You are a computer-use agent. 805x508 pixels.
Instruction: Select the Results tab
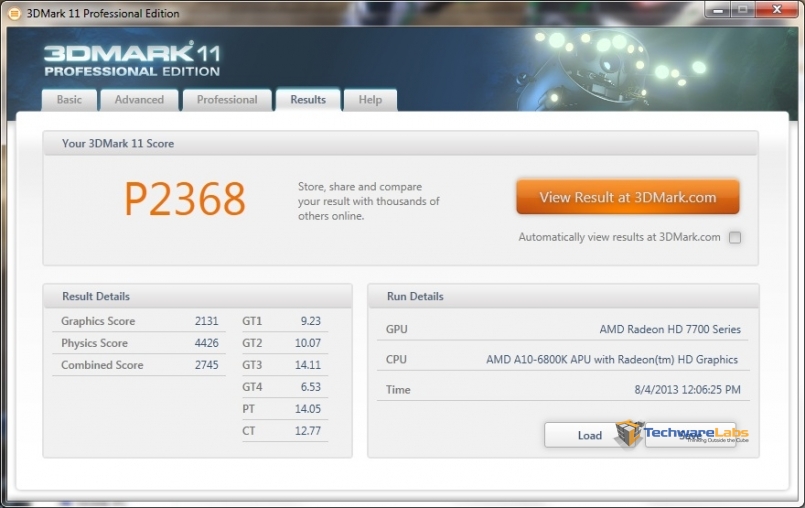coord(308,100)
